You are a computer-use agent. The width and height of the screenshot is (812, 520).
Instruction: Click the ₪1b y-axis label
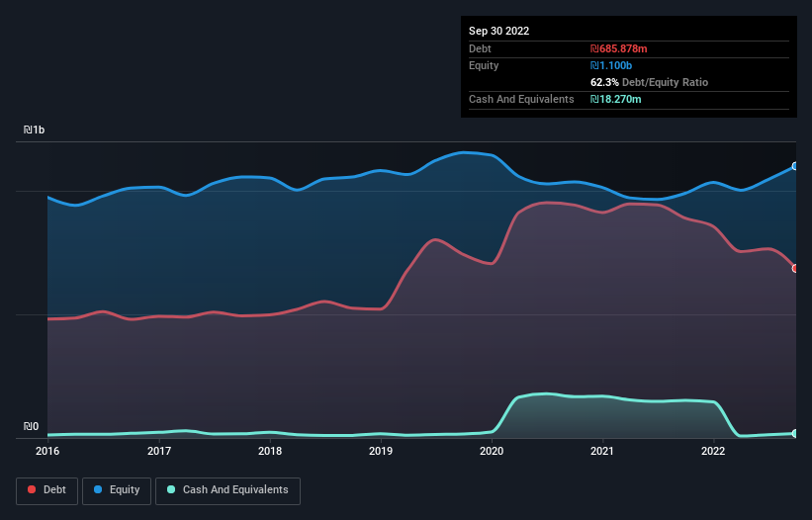(34, 130)
